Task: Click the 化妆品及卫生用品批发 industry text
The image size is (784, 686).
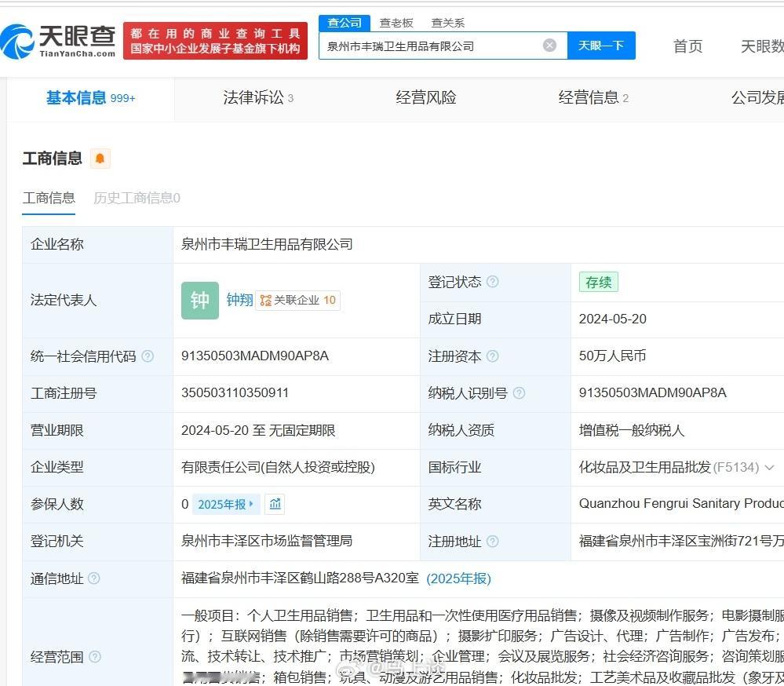Action: coord(644,468)
